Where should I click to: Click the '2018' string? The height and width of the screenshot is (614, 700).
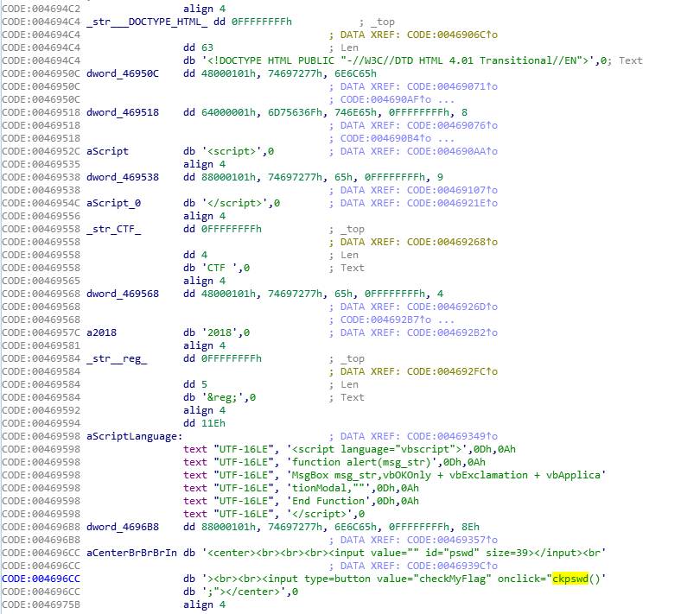click(x=220, y=332)
